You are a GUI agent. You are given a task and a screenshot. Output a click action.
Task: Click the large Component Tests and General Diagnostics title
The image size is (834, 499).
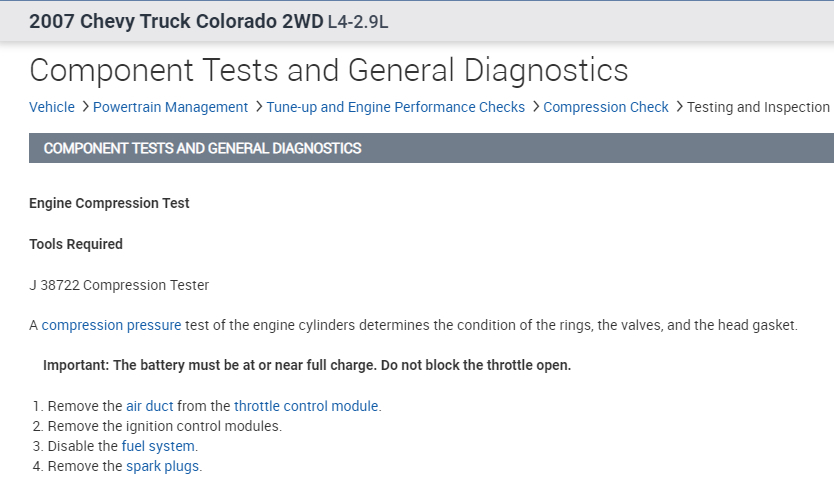pos(328,70)
